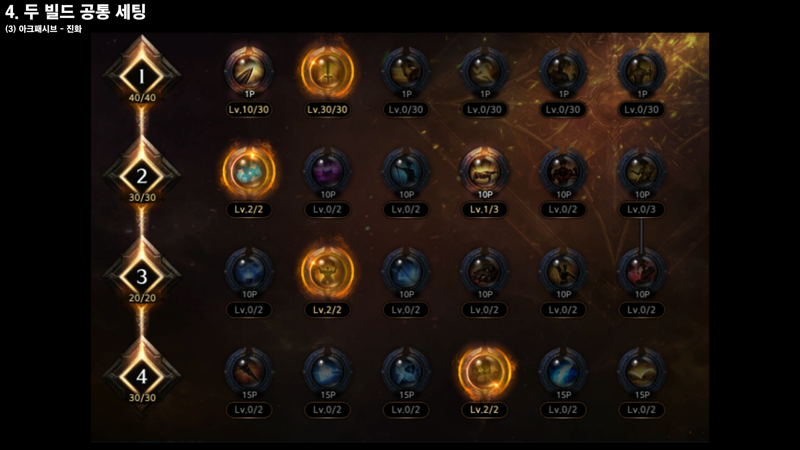Click the tier 1 node showing Lv.10/30
Viewport: 800px width, 450px height.
[249, 72]
